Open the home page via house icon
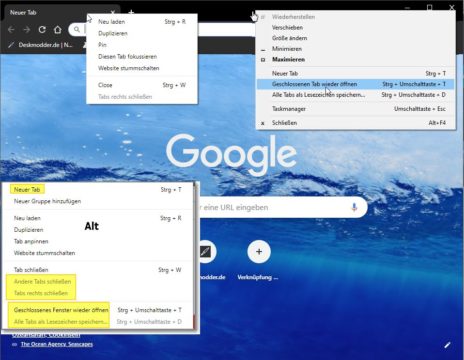The height and width of the screenshot is (360, 464). coord(58,30)
